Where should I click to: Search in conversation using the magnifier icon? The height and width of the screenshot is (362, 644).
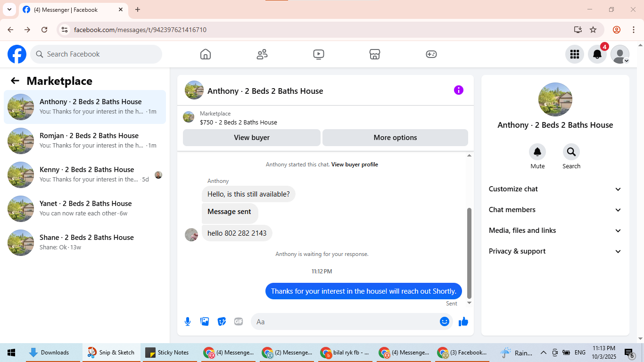coord(571,152)
